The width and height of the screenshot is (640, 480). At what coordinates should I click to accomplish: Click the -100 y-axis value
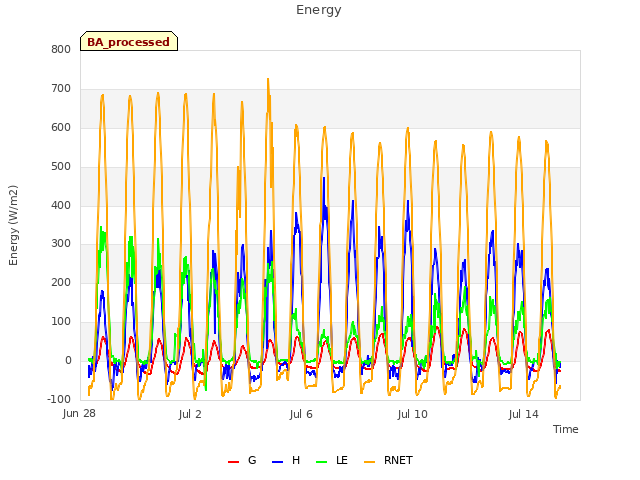point(59,400)
